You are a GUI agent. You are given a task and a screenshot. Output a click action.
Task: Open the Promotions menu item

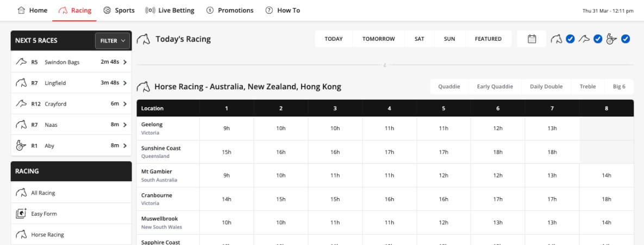(x=230, y=10)
